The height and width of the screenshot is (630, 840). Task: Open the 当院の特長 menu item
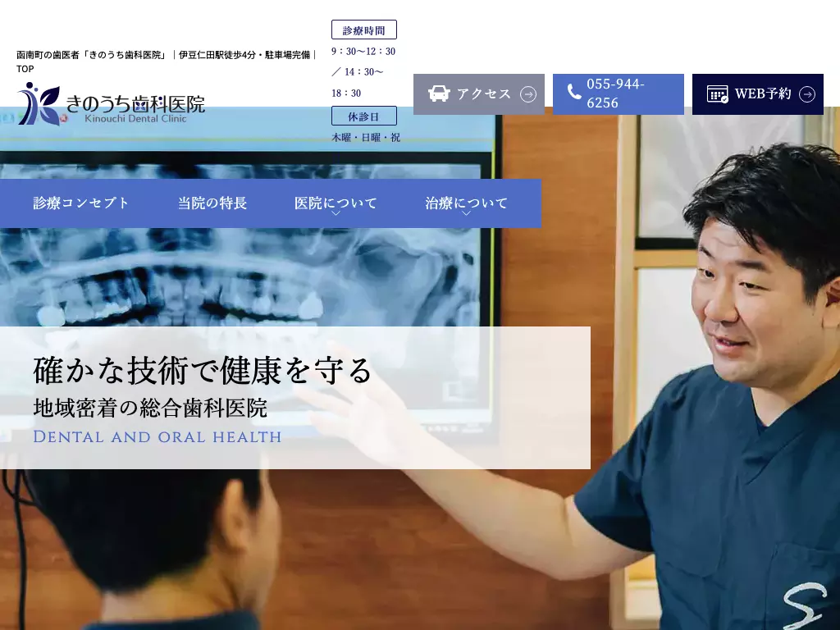click(x=212, y=203)
